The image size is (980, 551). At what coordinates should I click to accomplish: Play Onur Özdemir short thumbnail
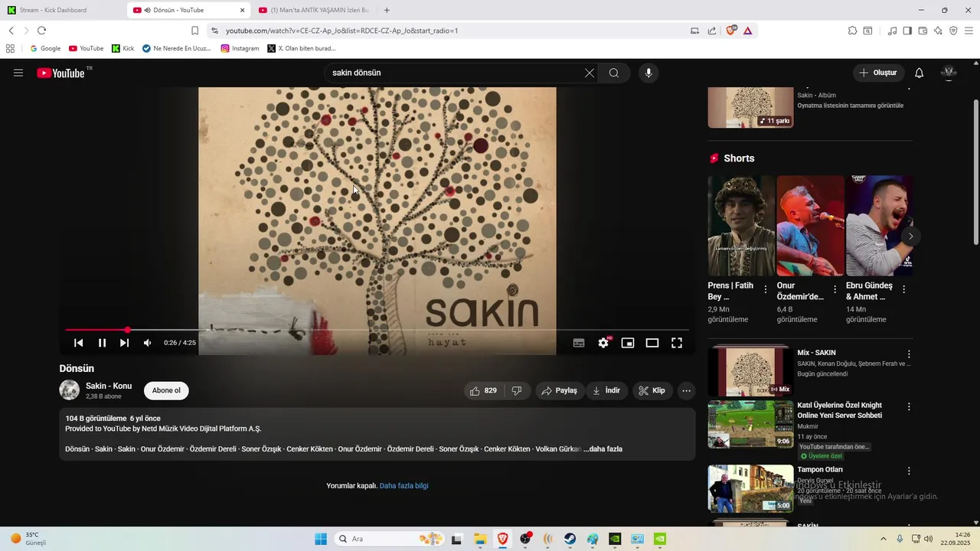click(x=810, y=226)
